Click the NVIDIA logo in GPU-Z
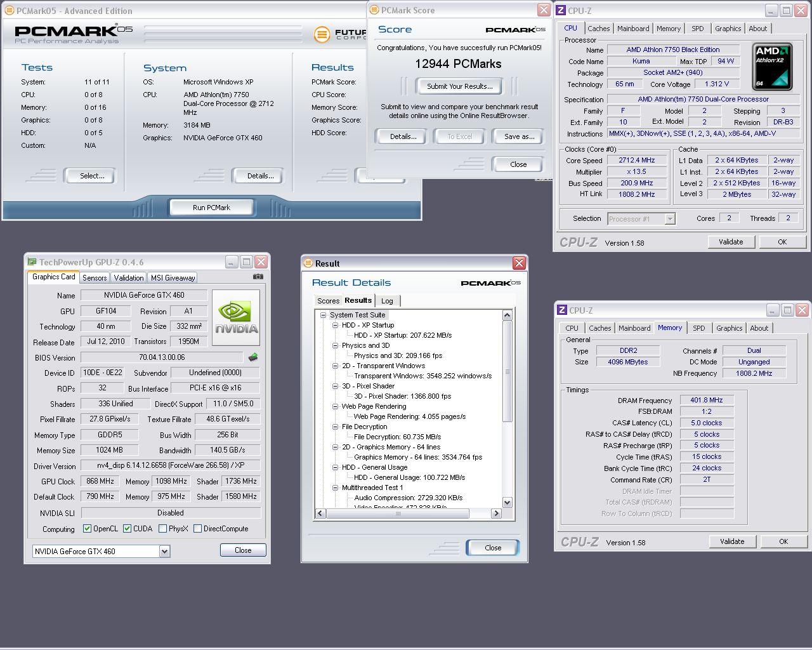812x650 pixels. point(236,317)
